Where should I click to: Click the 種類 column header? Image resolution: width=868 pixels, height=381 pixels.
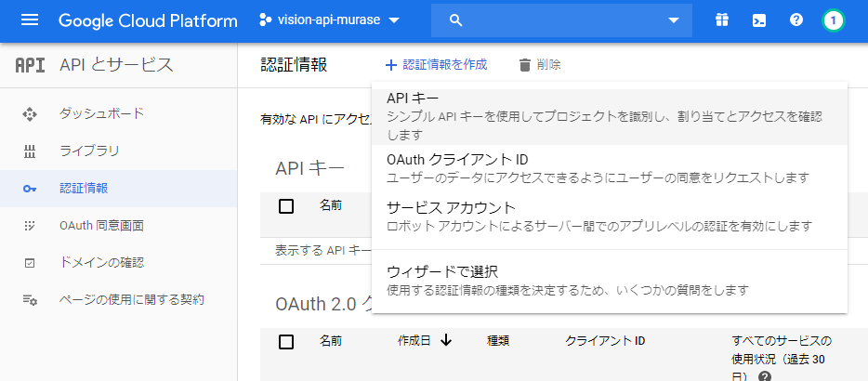498,341
